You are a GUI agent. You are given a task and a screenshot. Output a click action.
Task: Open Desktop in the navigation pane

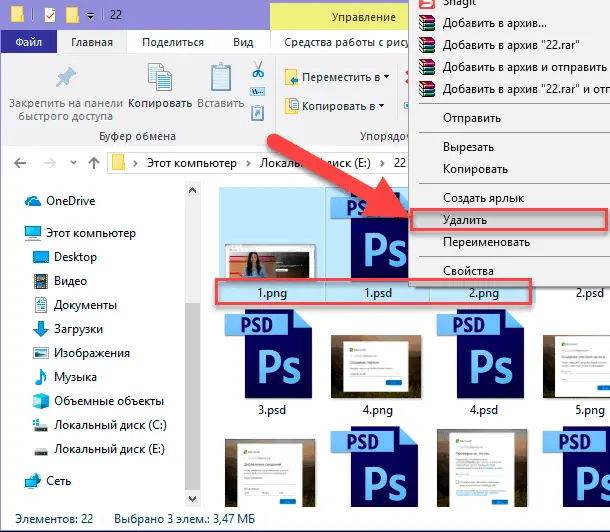65,257
